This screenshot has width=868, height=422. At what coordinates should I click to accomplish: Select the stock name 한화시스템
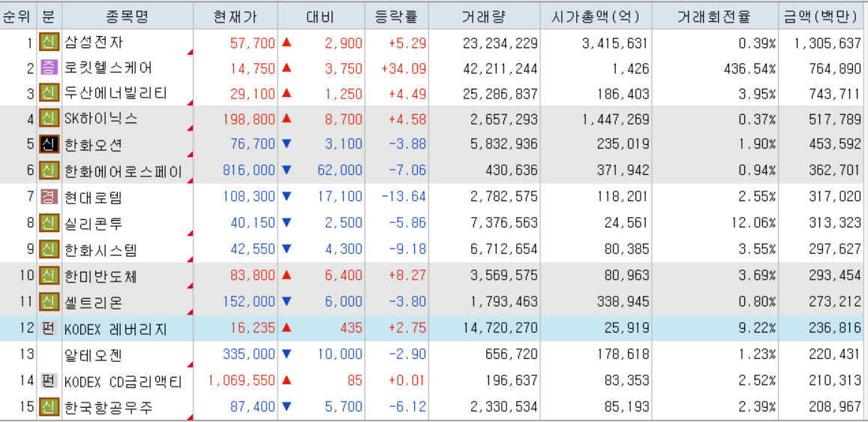point(101,249)
